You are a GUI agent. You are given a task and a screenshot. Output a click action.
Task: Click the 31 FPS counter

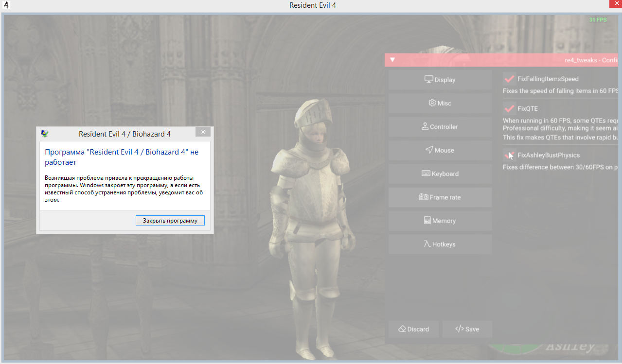[x=598, y=20]
